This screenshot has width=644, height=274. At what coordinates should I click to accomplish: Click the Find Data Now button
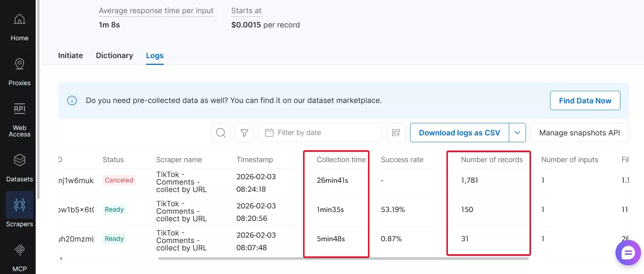click(x=585, y=101)
